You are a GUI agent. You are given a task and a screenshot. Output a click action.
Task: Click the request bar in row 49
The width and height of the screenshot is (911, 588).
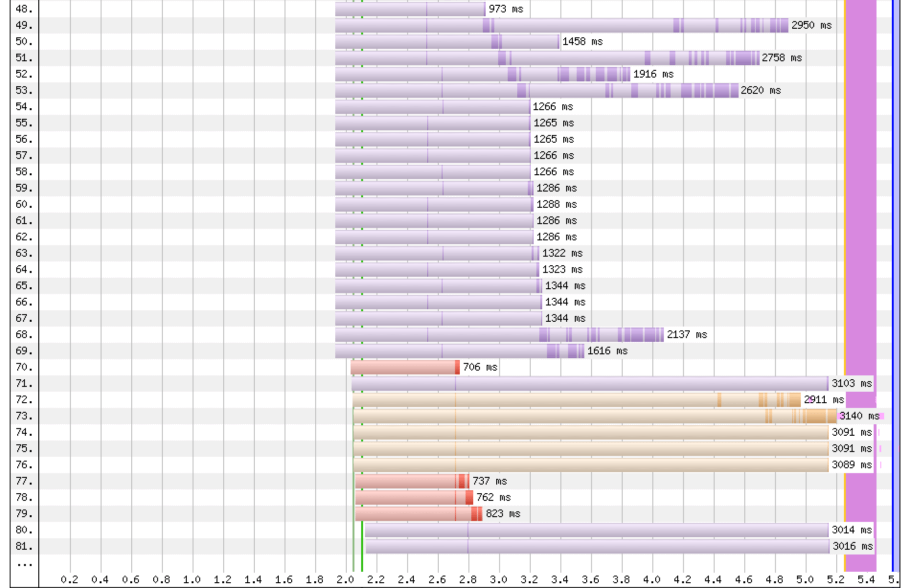tap(561, 25)
